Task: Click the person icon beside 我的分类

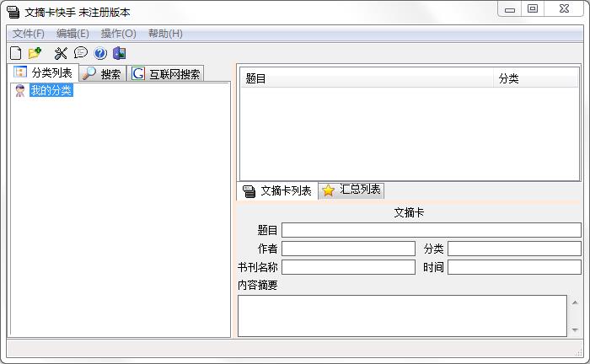Action: pos(20,91)
